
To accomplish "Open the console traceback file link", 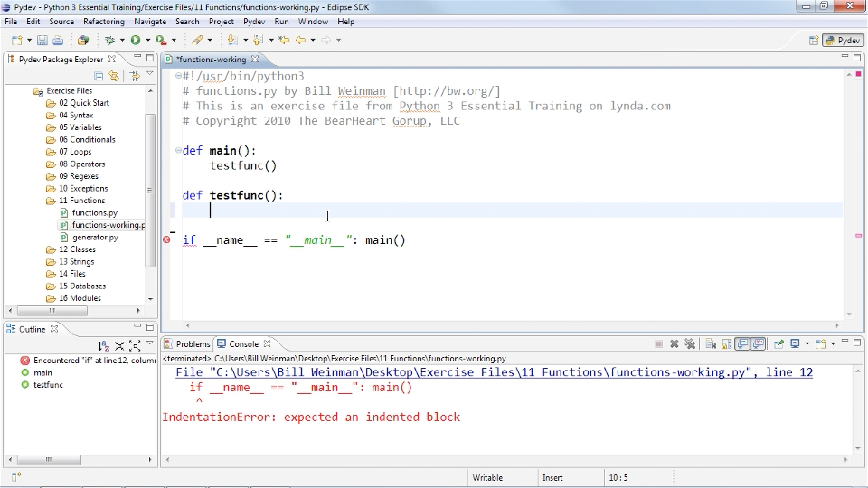I will pos(494,372).
